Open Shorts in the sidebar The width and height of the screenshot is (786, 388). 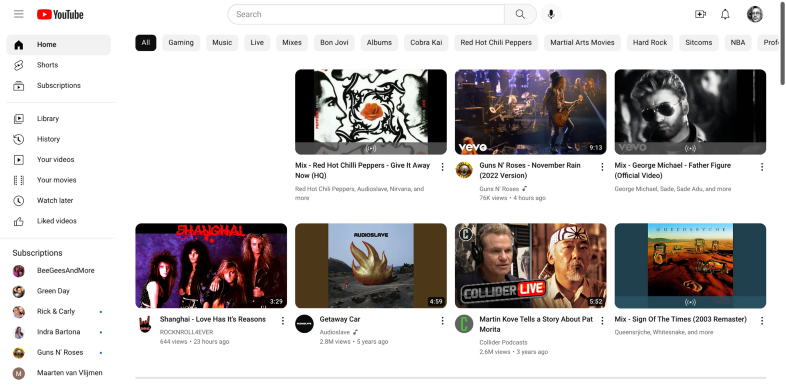pyautogui.click(x=59, y=65)
